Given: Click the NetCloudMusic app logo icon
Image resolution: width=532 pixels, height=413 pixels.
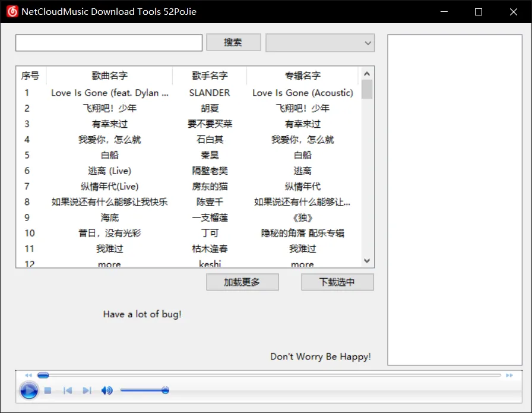Looking at the screenshot, I should pyautogui.click(x=12, y=11).
